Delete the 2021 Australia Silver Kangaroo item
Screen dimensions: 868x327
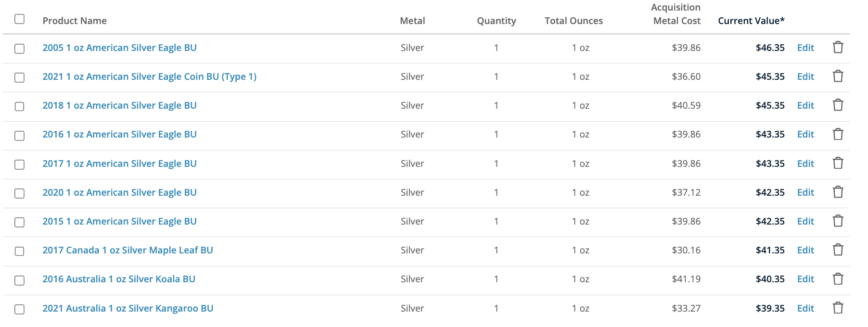(x=838, y=308)
